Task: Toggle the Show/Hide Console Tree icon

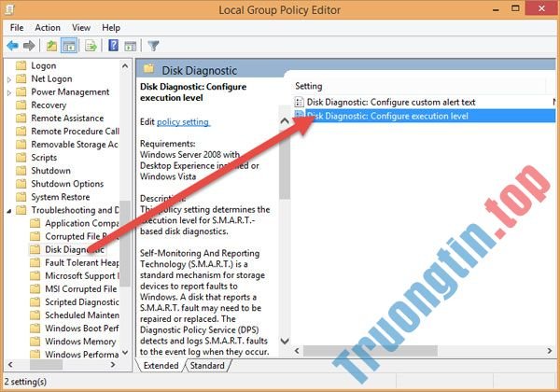Action: click(69, 45)
